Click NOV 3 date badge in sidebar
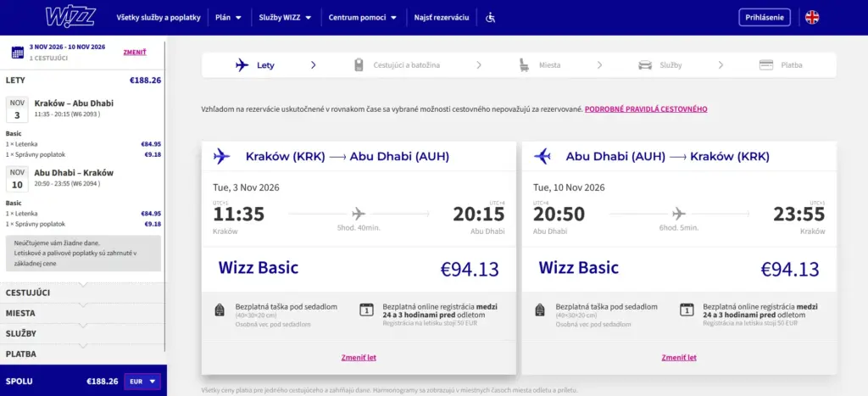The width and height of the screenshot is (868, 396). pyautogui.click(x=17, y=109)
